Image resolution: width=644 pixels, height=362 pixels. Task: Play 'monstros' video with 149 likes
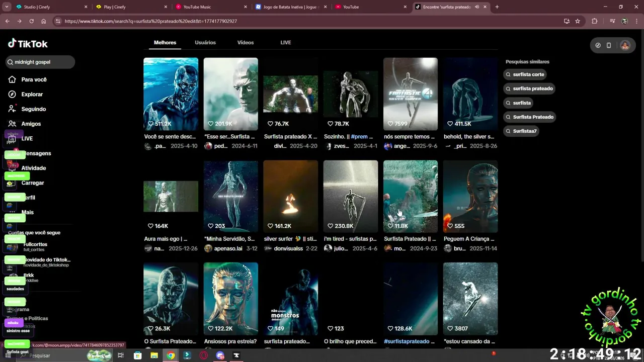[x=290, y=299]
